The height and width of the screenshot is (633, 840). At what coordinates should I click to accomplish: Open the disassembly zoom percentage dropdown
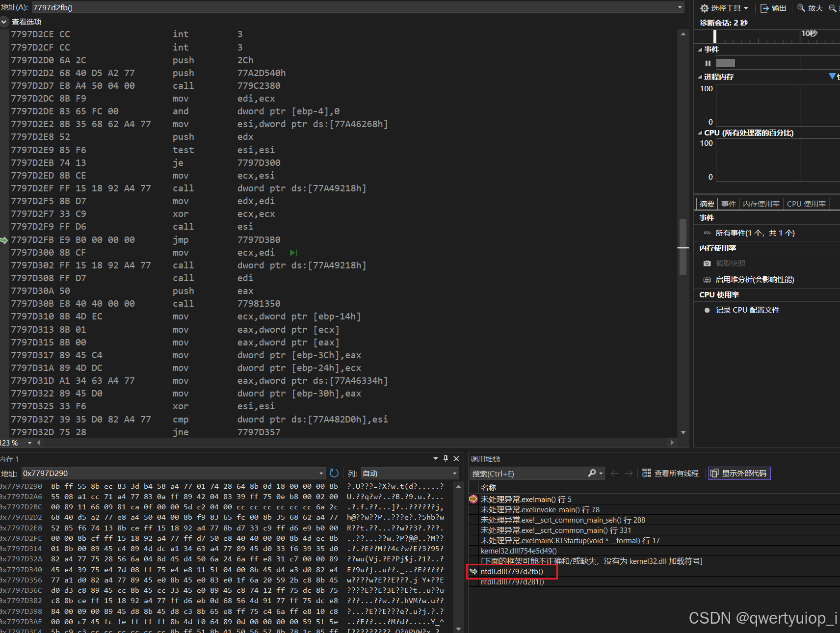pos(30,443)
